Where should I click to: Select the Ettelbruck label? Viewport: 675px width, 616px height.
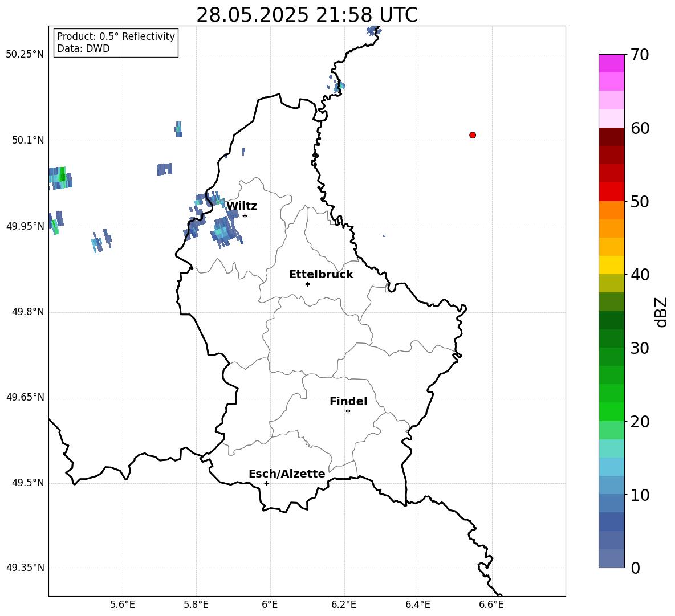[321, 275]
